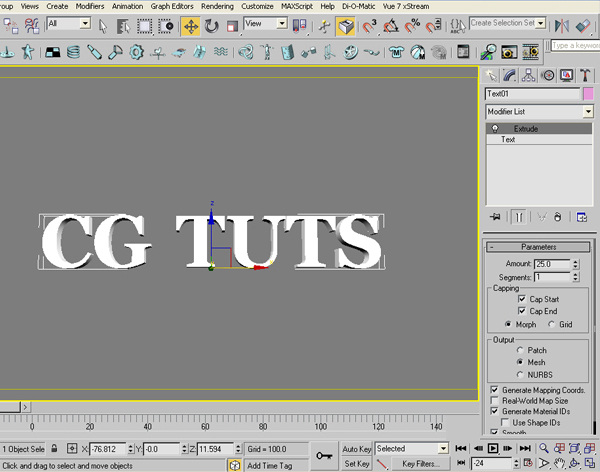Open the Graph Editors menu
Viewport: 600px width, 472px height.
171,6
